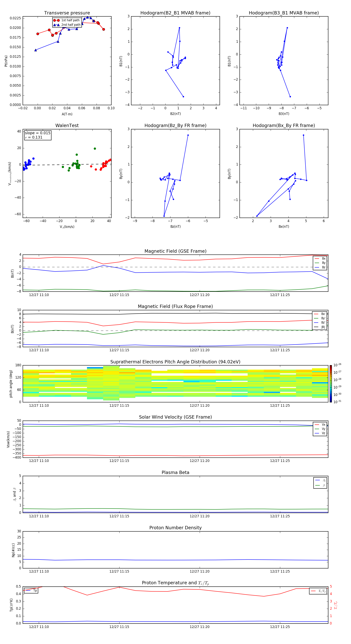The height and width of the screenshot is (644, 351).
Task: Click the green outlier point near 20 in WalenTest
Action: (95, 149)
